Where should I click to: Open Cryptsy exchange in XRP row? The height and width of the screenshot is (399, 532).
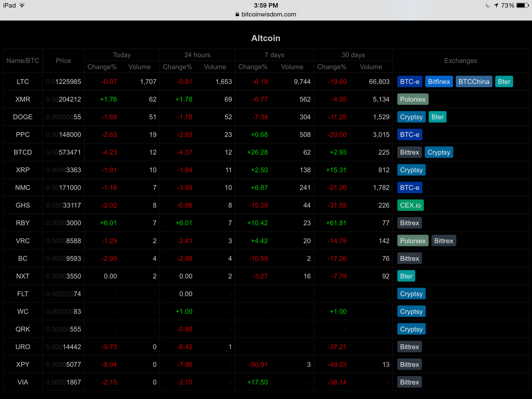pos(411,170)
